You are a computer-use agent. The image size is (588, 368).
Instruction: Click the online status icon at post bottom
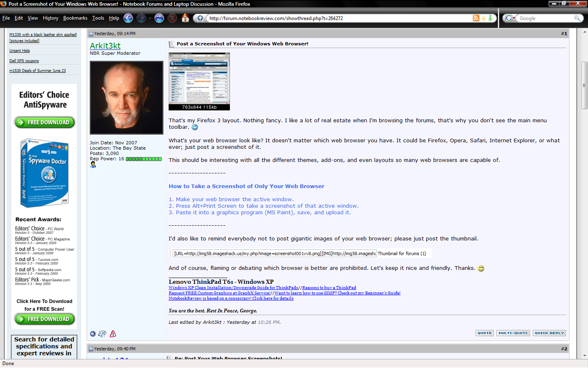point(93,334)
